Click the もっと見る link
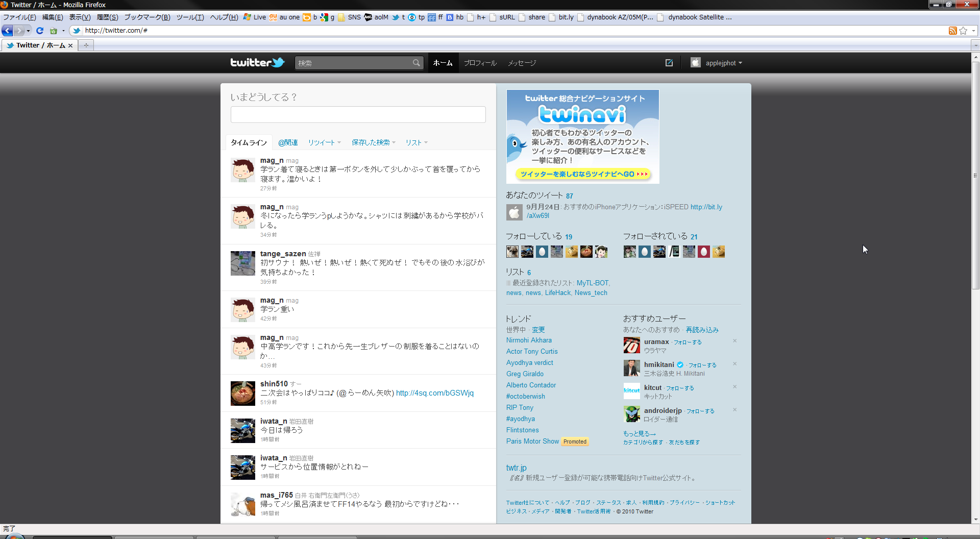 639,433
